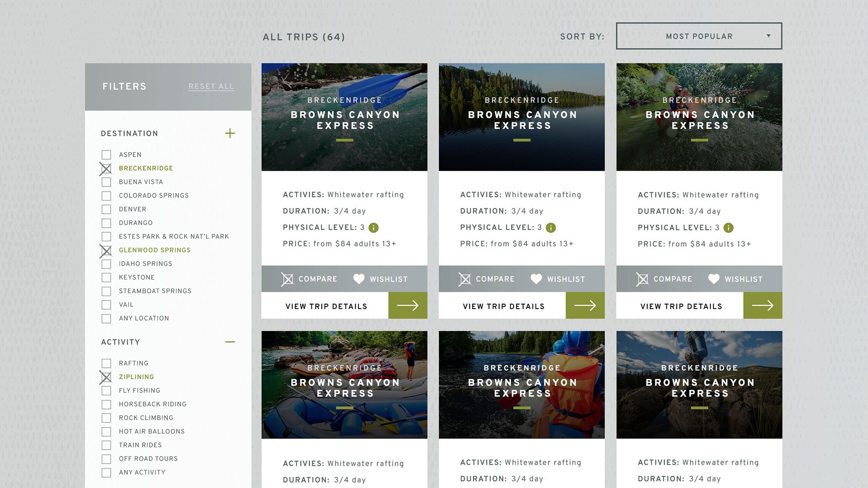Open physical level info on forest lake card
Screen dimensions: 868x488
pos(551,228)
